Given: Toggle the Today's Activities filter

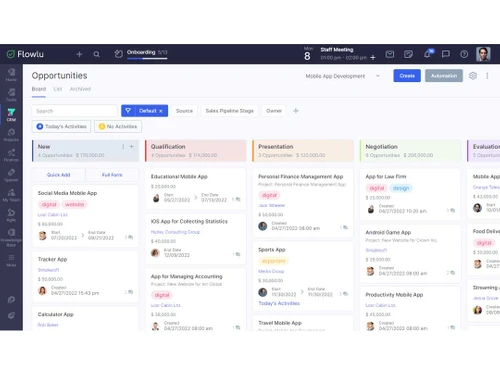Looking at the screenshot, I should [61, 126].
